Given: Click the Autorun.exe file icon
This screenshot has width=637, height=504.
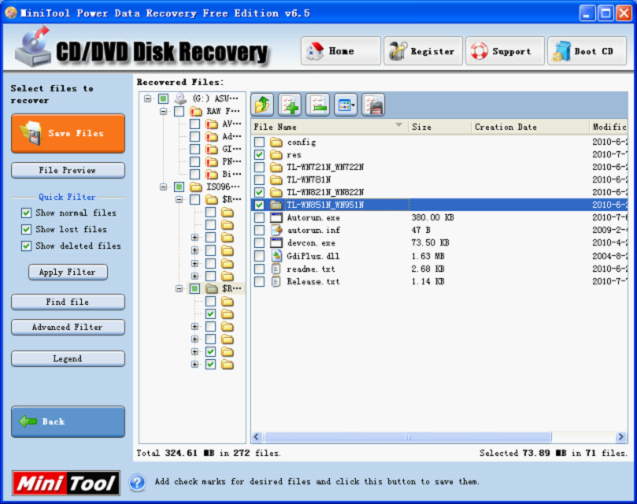Looking at the screenshot, I should click(x=276, y=217).
